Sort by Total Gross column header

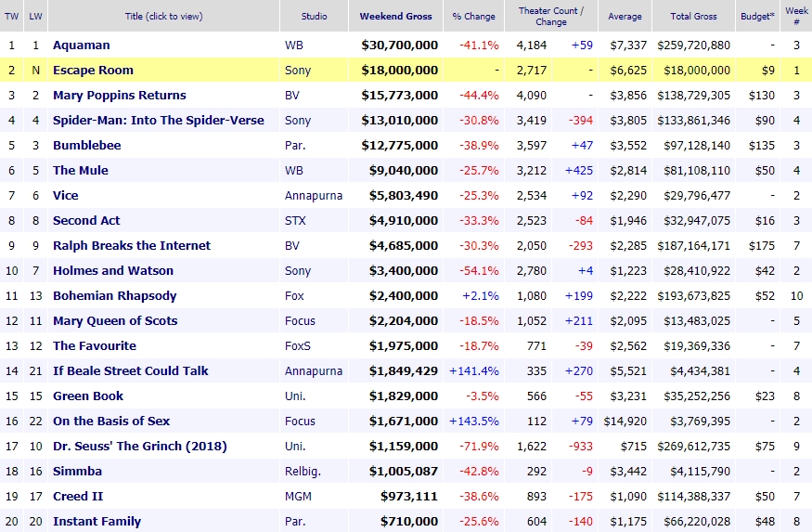click(693, 16)
